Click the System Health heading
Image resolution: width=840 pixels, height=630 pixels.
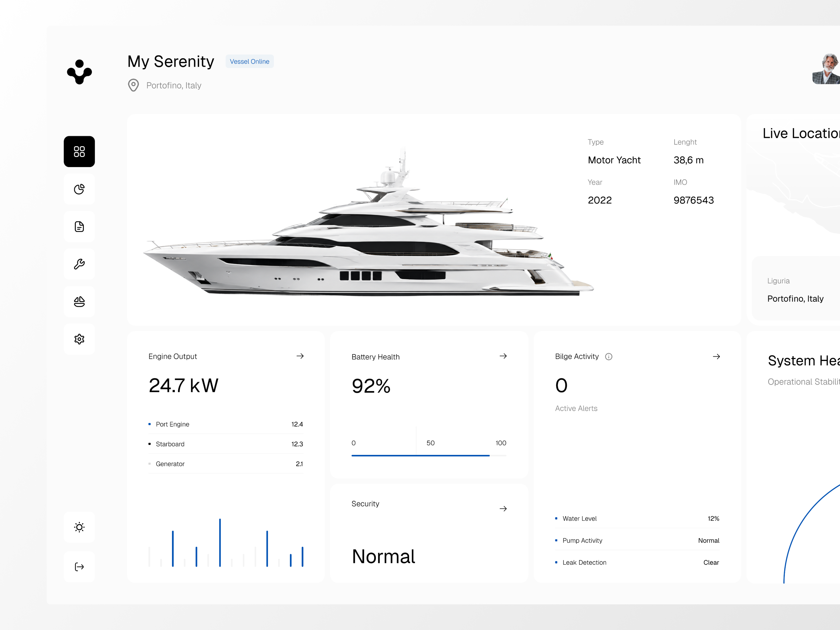tap(804, 360)
